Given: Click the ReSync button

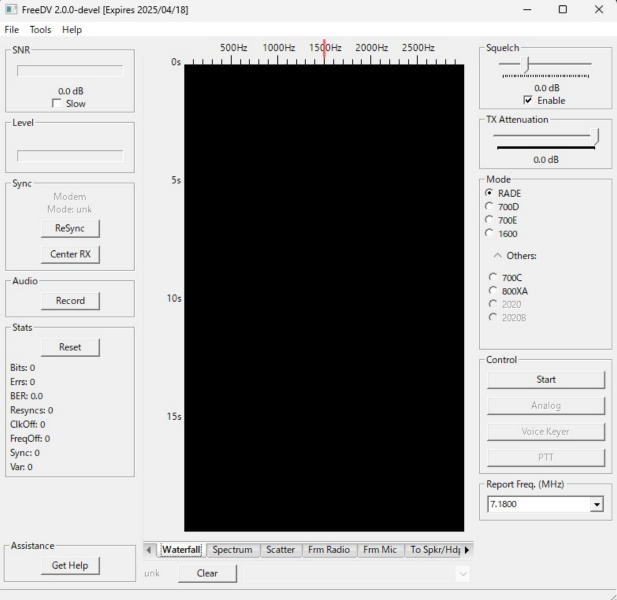Looking at the screenshot, I should [70, 228].
